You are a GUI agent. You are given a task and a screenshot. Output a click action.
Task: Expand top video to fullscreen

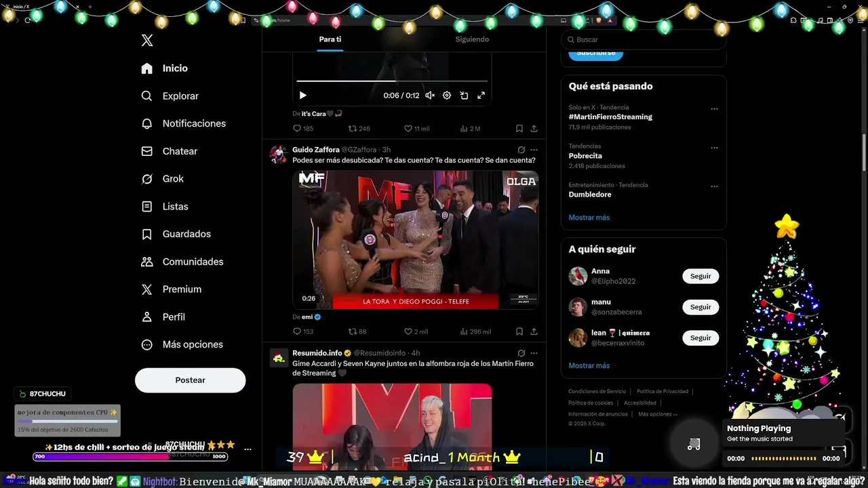(481, 96)
